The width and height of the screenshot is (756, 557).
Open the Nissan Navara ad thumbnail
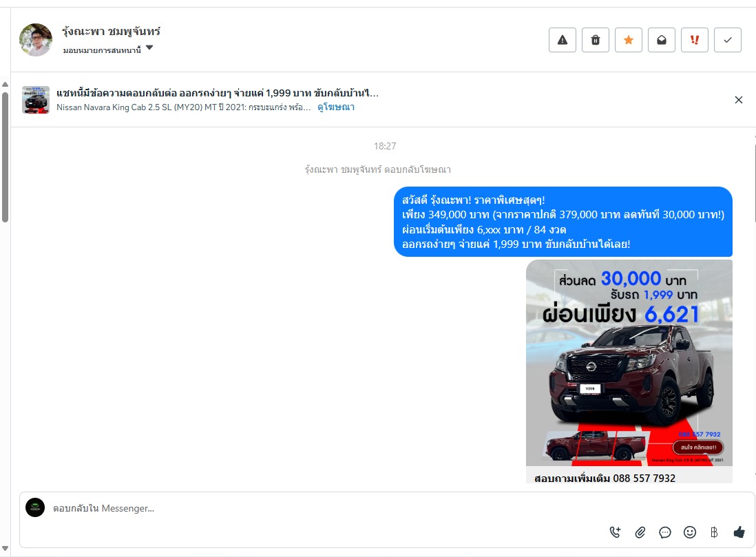tap(36, 100)
